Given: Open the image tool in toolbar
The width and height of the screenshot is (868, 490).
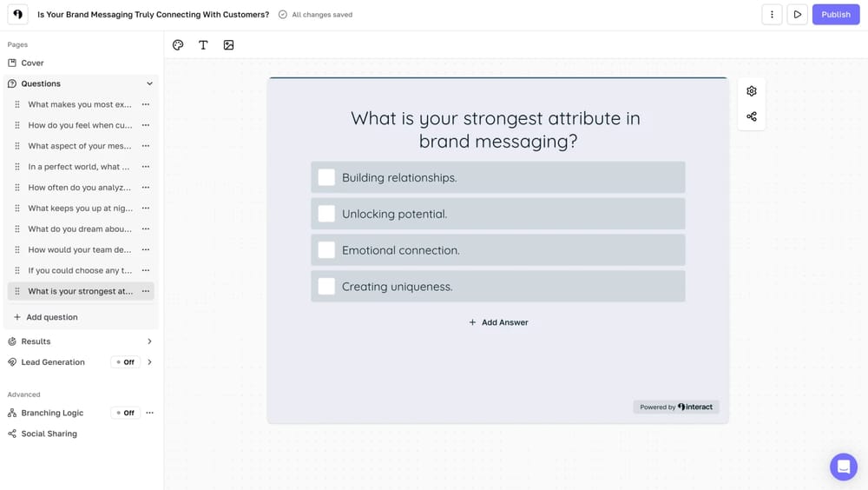Looking at the screenshot, I should pos(228,45).
